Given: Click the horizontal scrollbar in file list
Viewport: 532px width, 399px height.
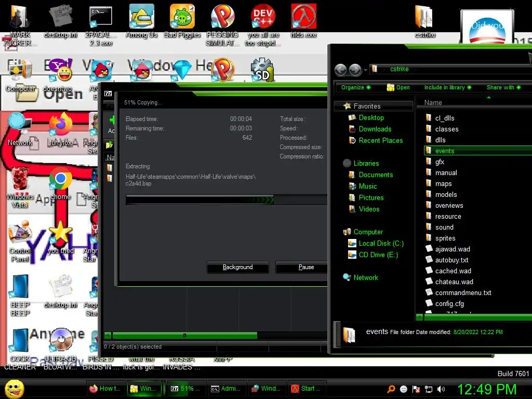Looking at the screenshot, I should (478, 317).
